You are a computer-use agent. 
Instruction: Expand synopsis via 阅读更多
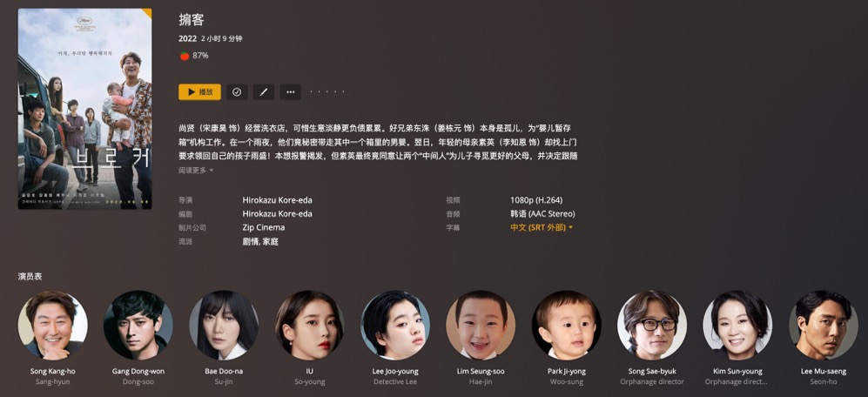(196, 170)
